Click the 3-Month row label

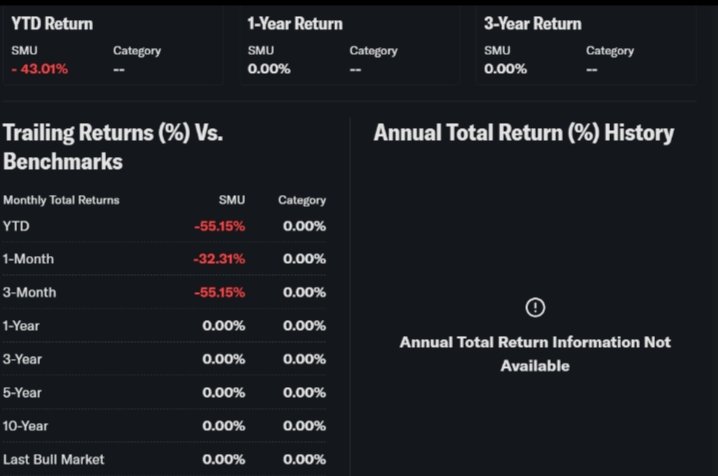click(29, 292)
